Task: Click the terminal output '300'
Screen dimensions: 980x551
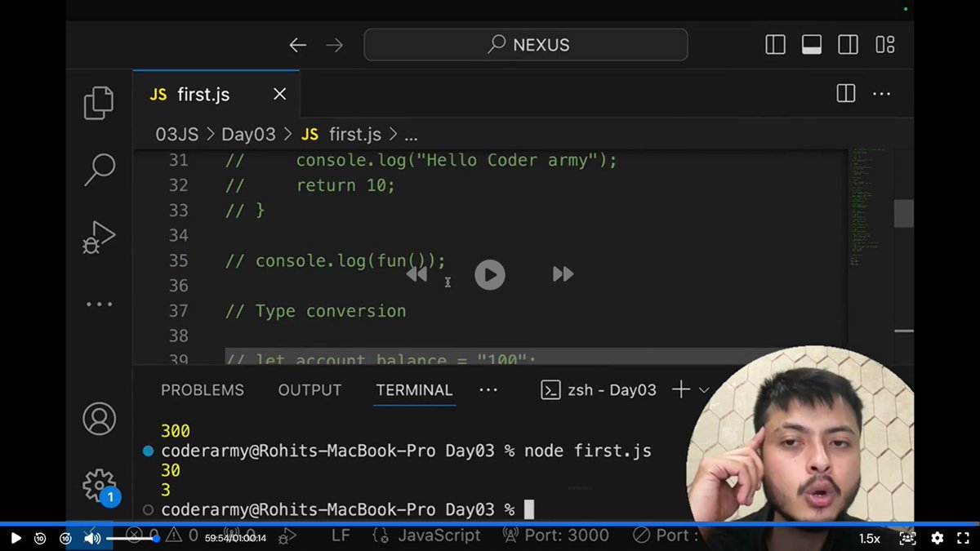Action: 176,431
